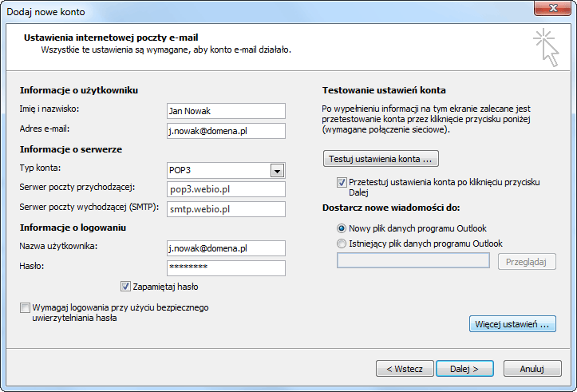The width and height of the screenshot is (577, 392).
Task: Select Nowy plik danych programu Outlook
Action: (342, 228)
